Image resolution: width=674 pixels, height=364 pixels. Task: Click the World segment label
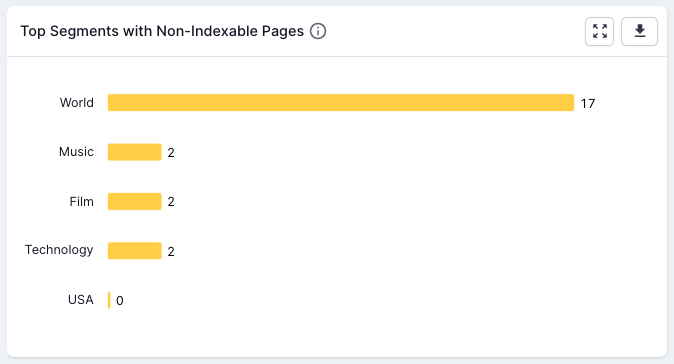[x=77, y=103]
